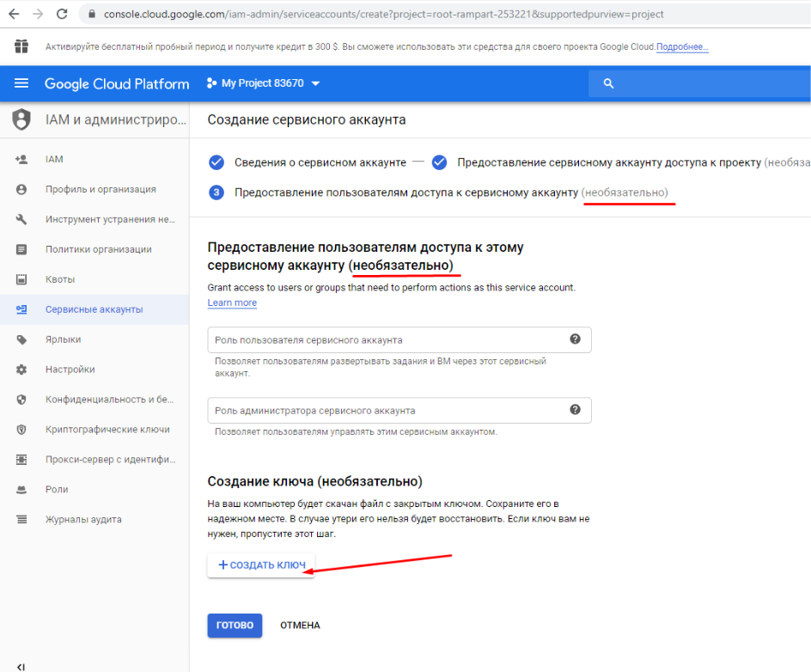The image size is (811, 672).
Task: Click the Криптографические ключи shield icon
Action: pos(21,430)
